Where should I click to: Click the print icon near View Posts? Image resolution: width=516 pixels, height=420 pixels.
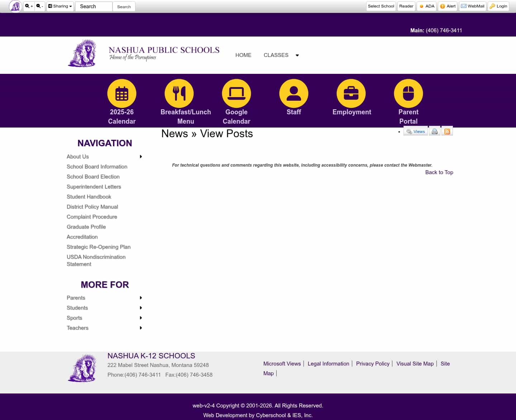434,131
